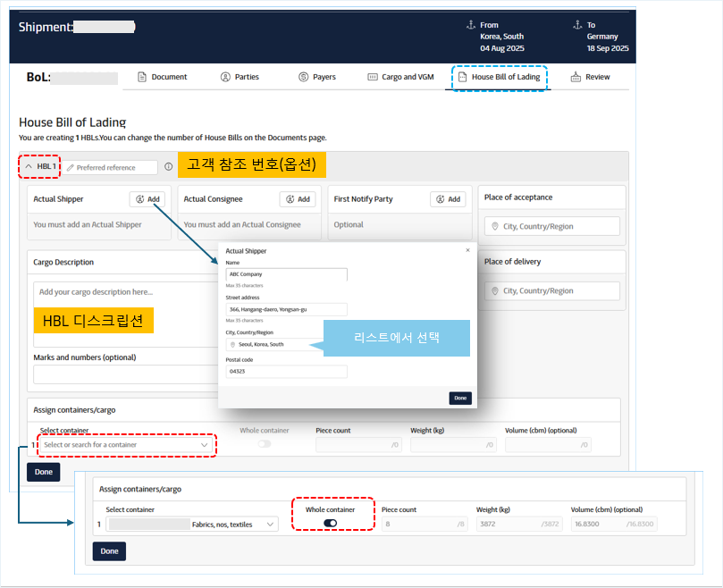The width and height of the screenshot is (723, 588).
Task: Open the House Bill of Lading tab
Action: tap(499, 77)
